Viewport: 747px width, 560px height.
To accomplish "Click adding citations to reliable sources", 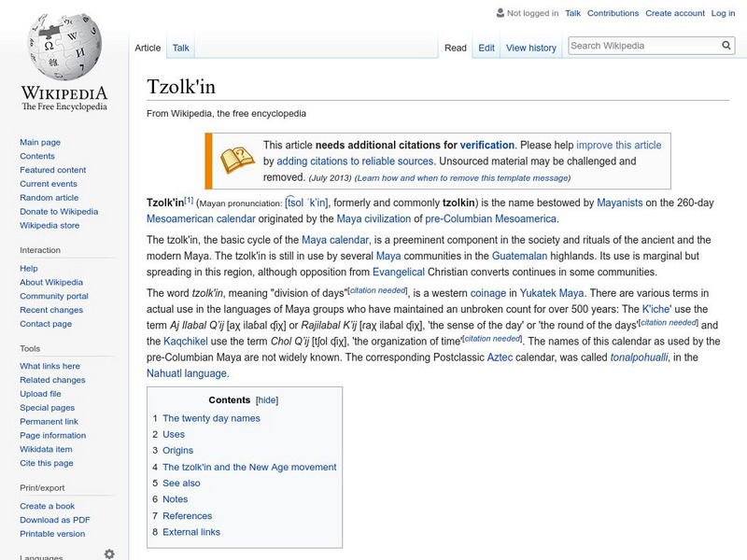I will [355, 161].
